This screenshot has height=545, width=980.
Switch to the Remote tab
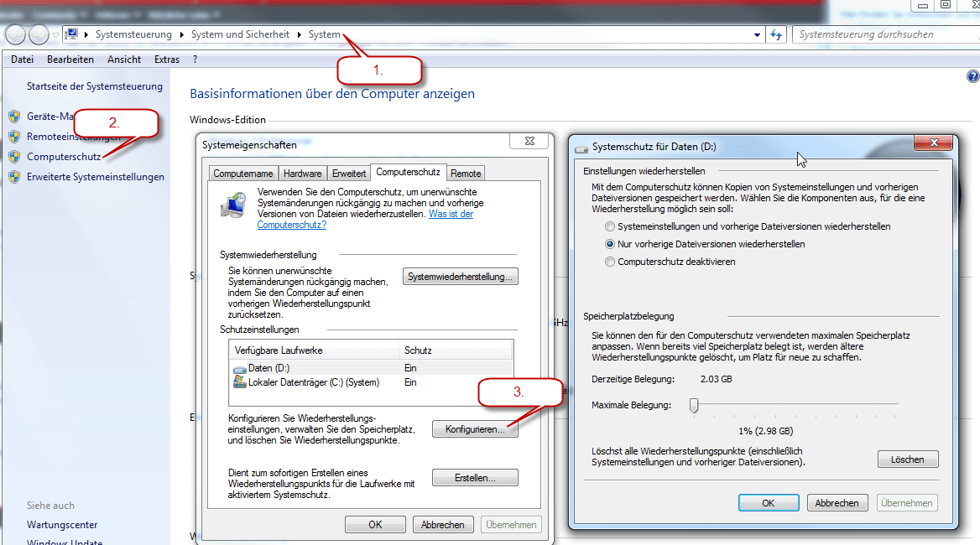pyautogui.click(x=466, y=174)
